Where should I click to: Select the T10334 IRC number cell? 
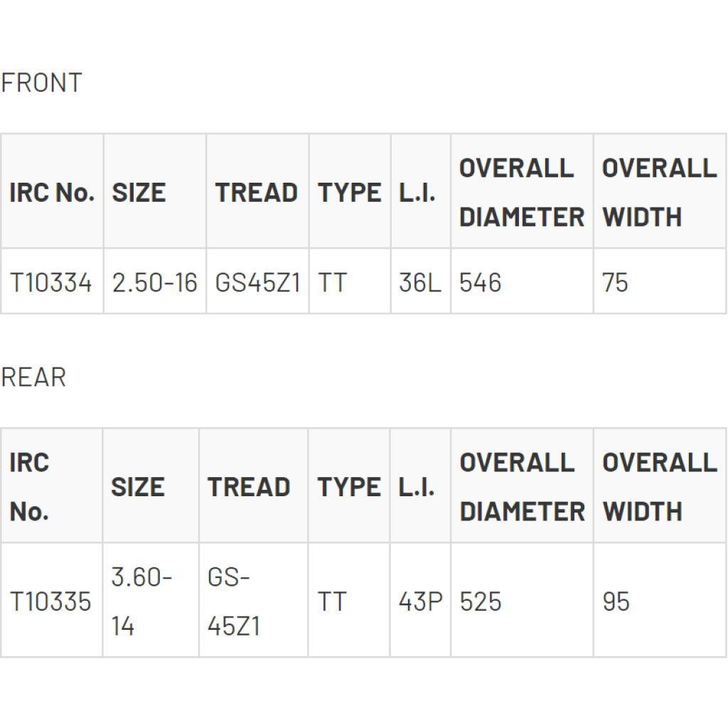coord(51,282)
